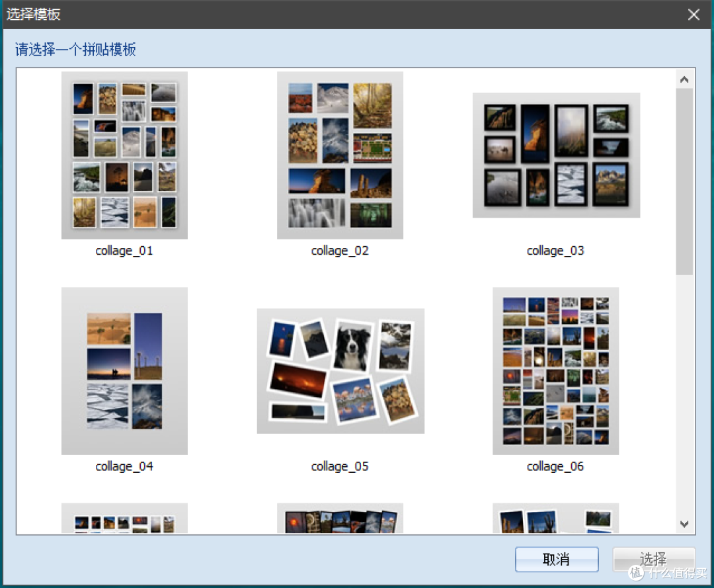Select the collage_02 template thumbnail
The width and height of the screenshot is (714, 588).
click(x=340, y=155)
